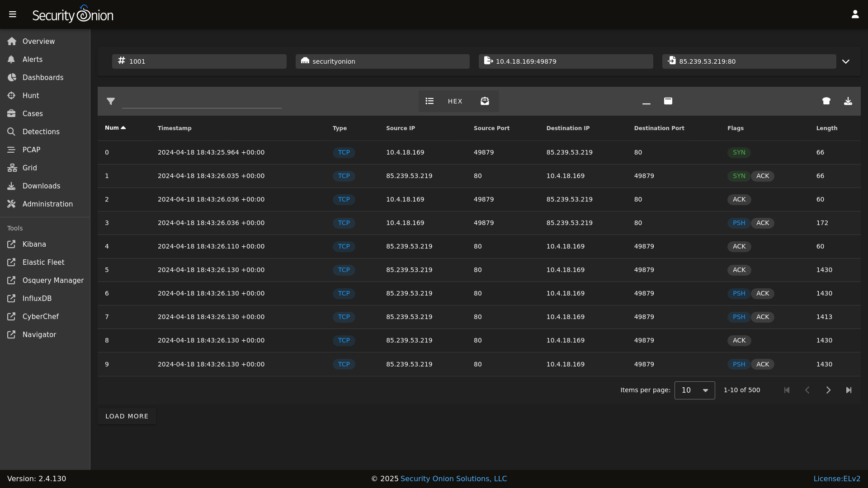Viewport: 868px width, 488px height.
Task: Open the Hunt menu item
Action: click(x=31, y=96)
